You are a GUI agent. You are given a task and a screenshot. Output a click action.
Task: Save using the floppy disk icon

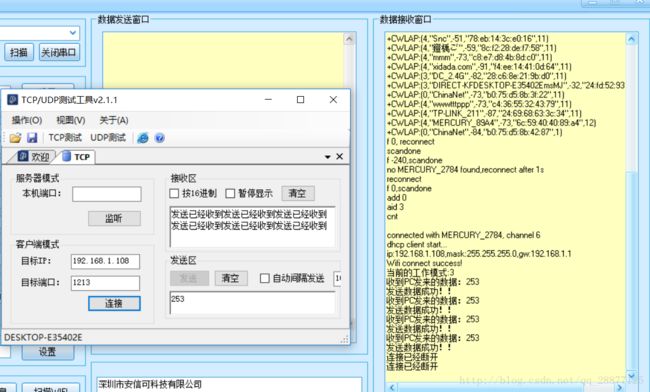32,138
